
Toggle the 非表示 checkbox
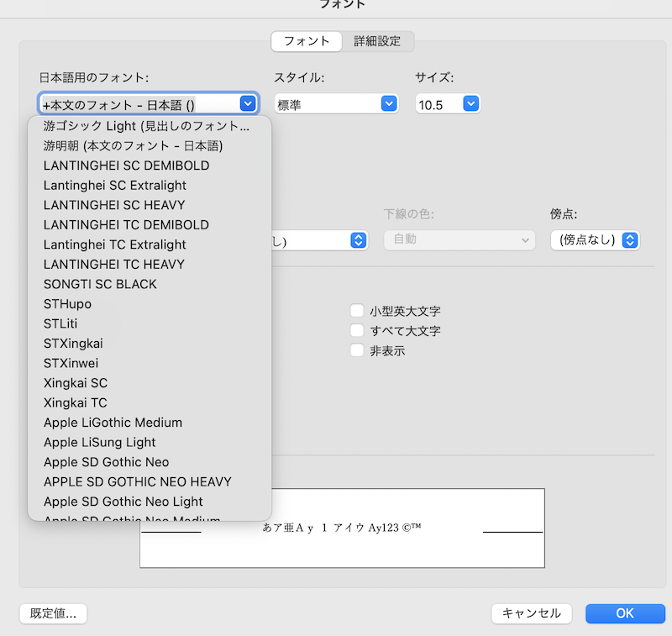pyautogui.click(x=356, y=350)
